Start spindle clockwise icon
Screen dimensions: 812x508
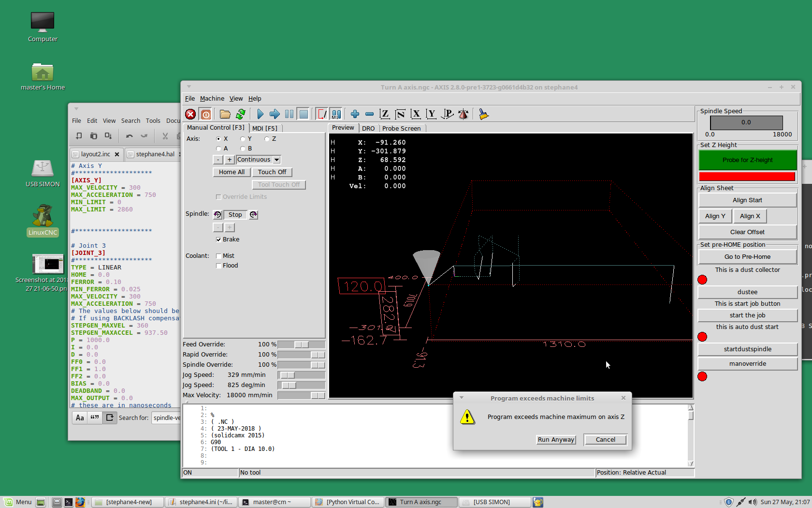tap(254, 215)
